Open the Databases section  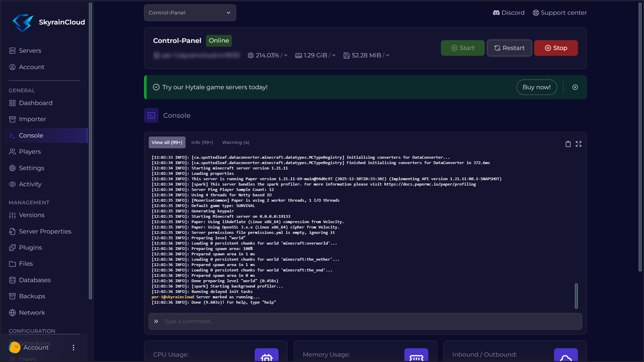pos(34,280)
